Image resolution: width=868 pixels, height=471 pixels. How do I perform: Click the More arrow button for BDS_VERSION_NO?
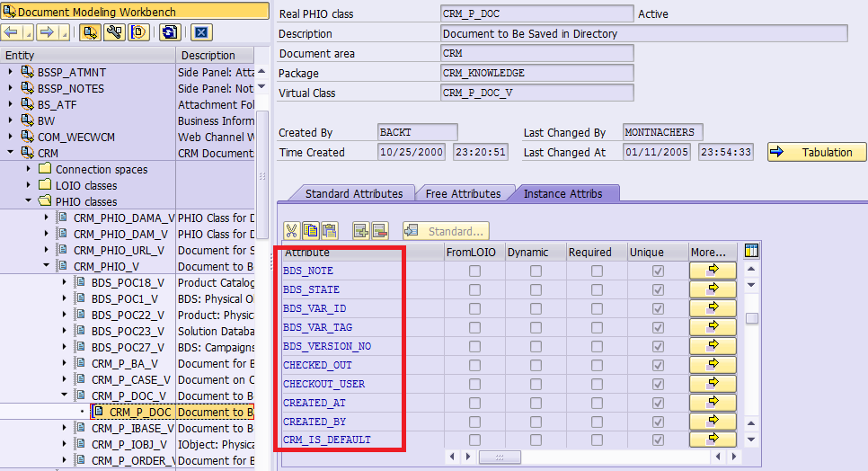click(713, 346)
